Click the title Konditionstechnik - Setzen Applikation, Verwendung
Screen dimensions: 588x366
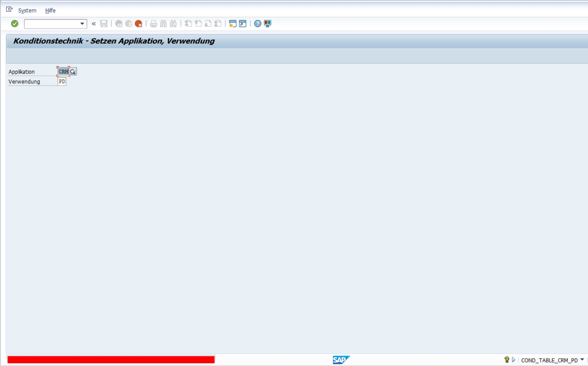(x=114, y=41)
